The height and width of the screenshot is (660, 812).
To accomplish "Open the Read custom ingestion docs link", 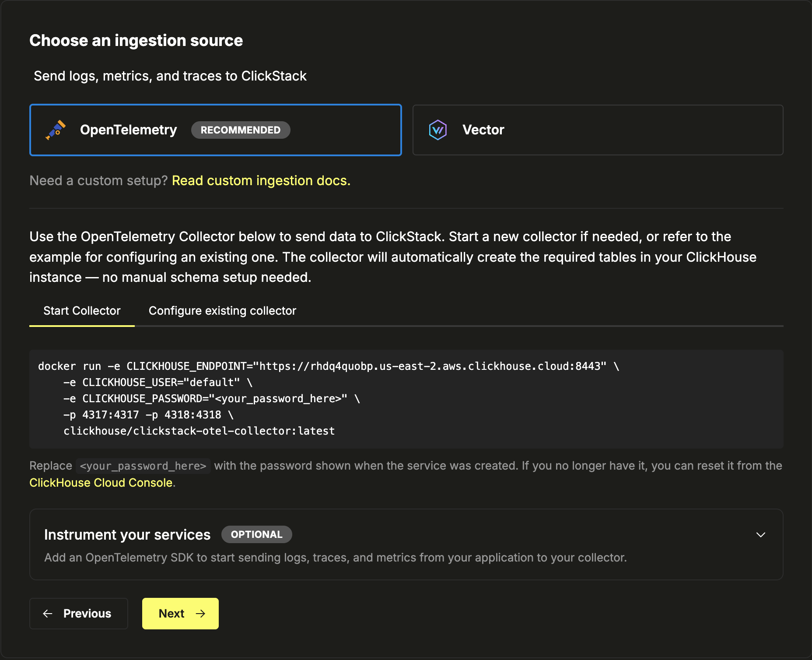I will point(261,181).
